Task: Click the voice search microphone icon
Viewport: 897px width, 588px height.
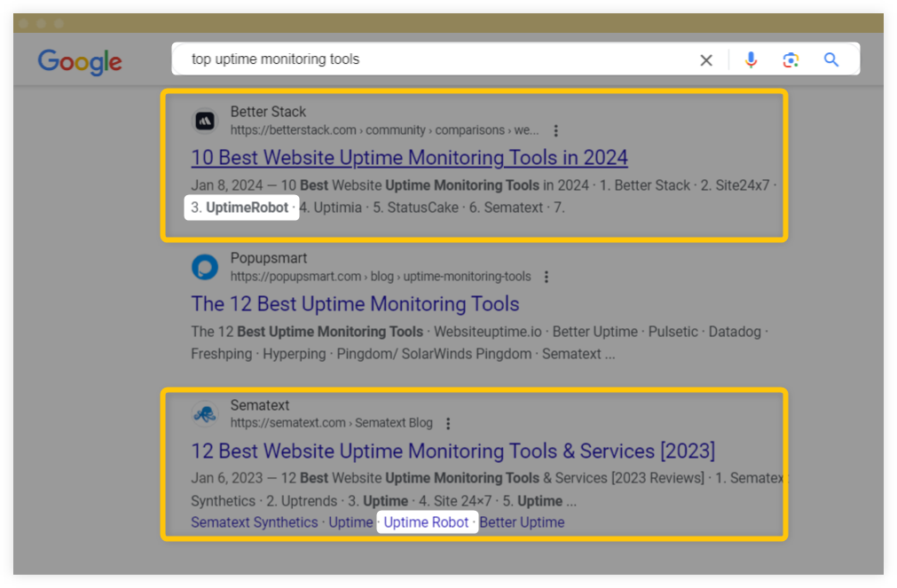Action: [x=751, y=59]
